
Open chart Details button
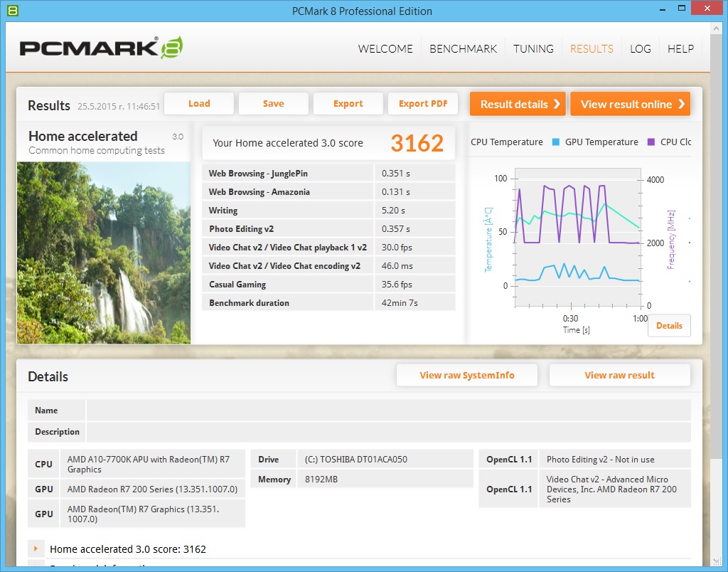coord(669,326)
